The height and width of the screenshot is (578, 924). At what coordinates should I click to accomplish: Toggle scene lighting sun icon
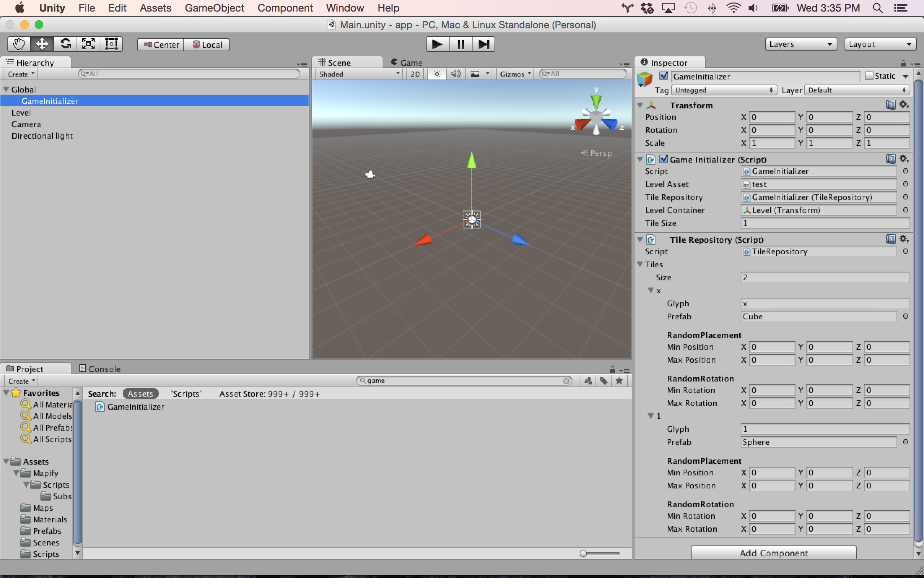(x=437, y=74)
